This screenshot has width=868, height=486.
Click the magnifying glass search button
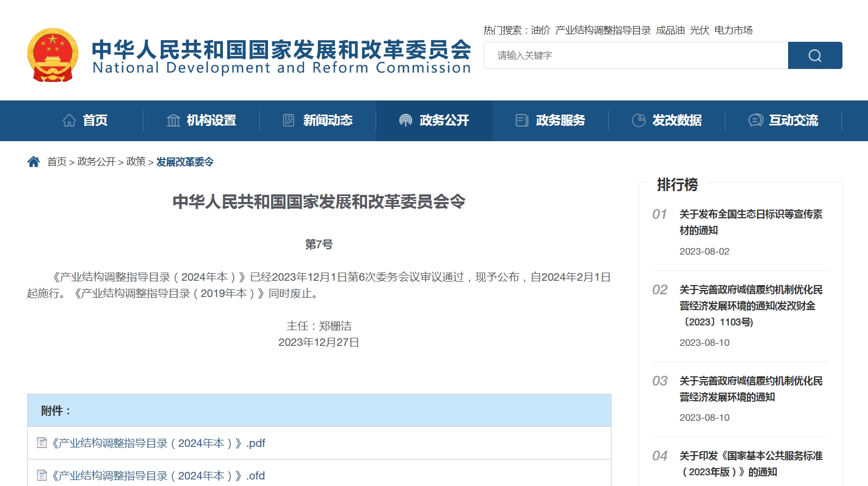[815, 55]
